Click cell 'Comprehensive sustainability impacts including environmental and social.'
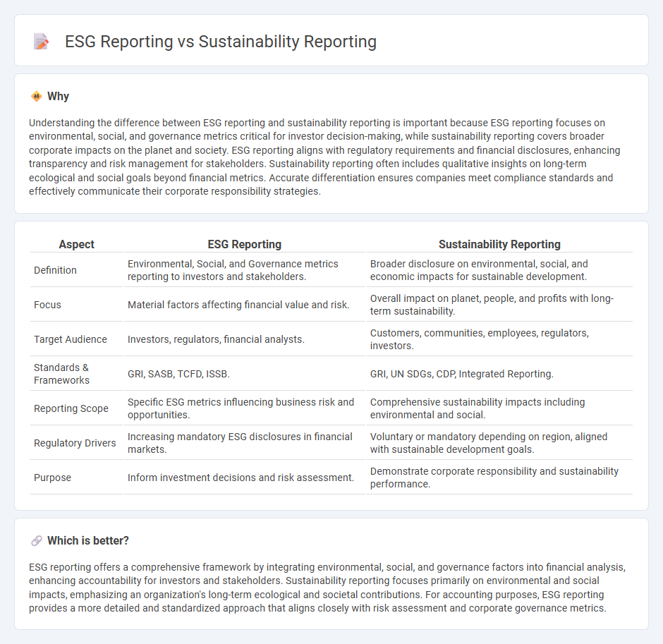Image resolution: width=663 pixels, height=644 pixels. tap(478, 408)
